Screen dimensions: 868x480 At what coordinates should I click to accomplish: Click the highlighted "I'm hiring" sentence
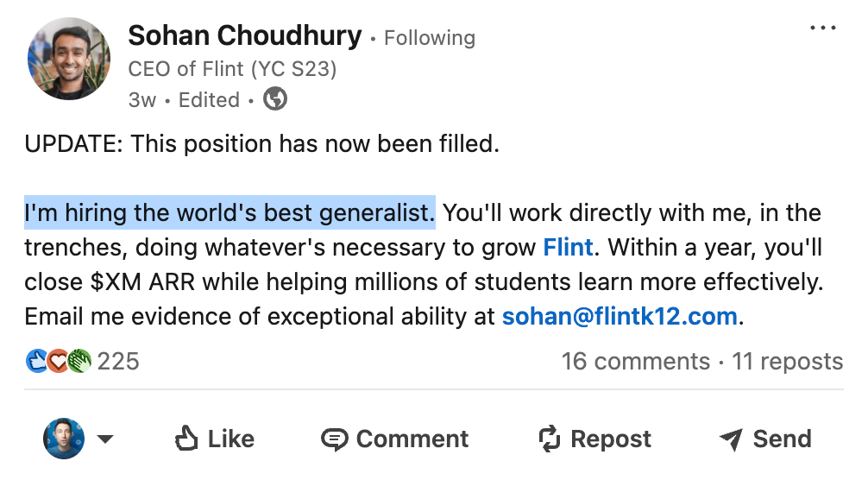click(x=230, y=212)
